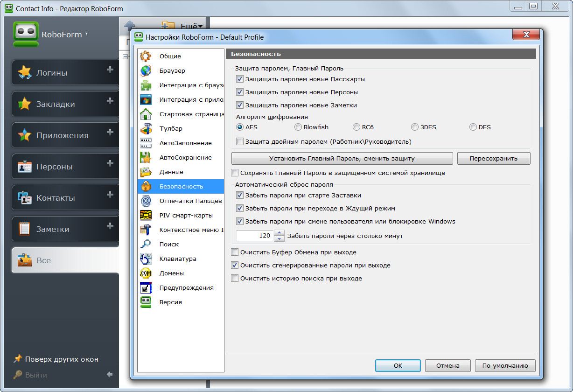Click the АвтоСохранение floppy icon
The image size is (573, 392).
coord(146,157)
